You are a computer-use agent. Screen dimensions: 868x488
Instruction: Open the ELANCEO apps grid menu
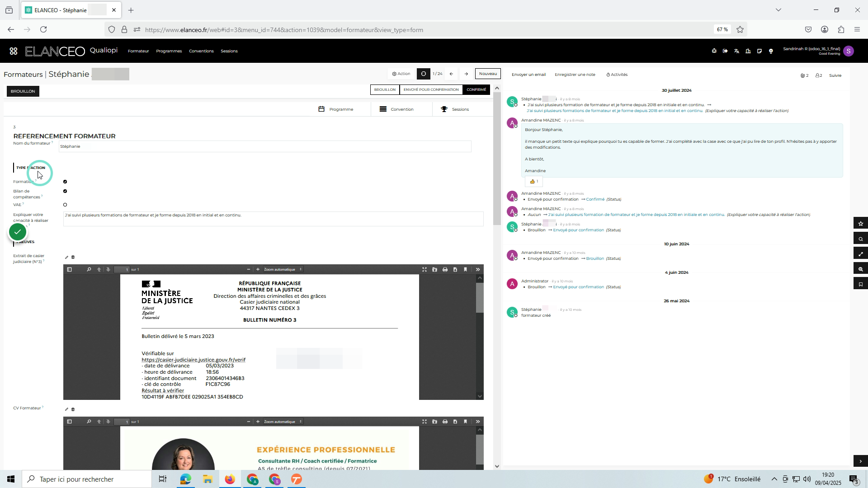click(x=14, y=51)
